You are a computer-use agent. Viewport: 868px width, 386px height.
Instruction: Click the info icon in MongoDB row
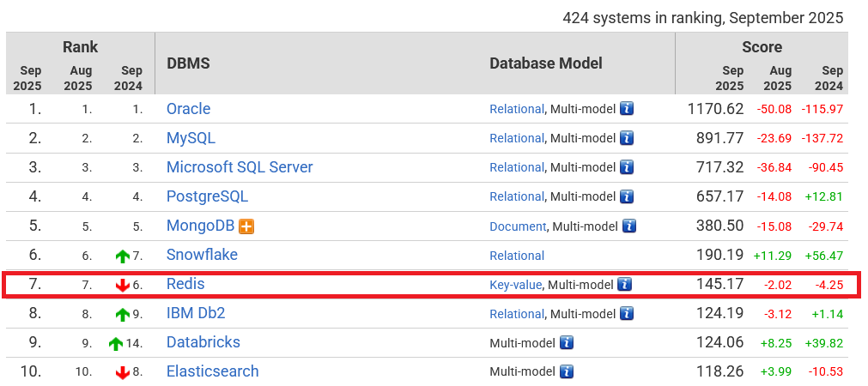click(x=629, y=226)
